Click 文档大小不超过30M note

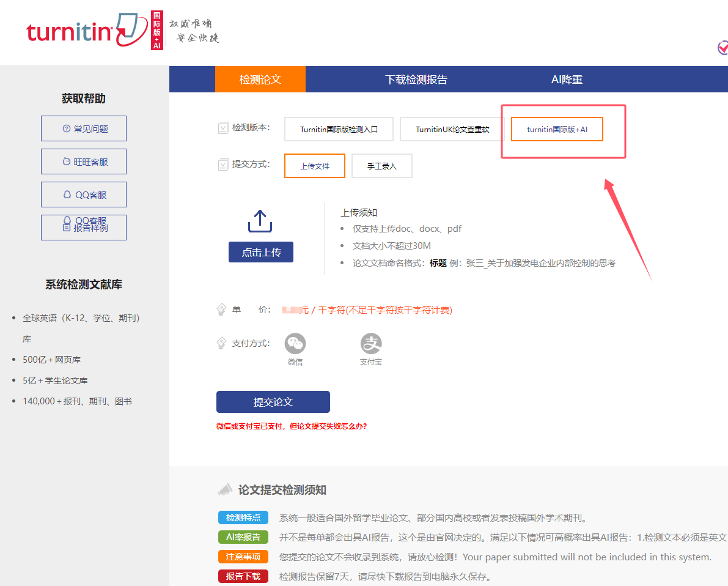point(391,246)
